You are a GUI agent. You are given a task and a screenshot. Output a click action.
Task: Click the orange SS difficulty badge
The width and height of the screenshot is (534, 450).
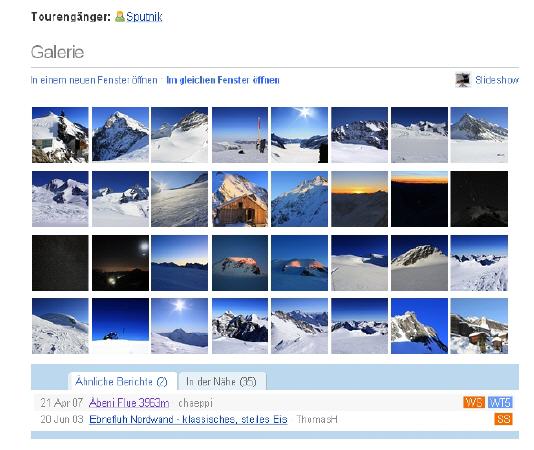(503, 419)
